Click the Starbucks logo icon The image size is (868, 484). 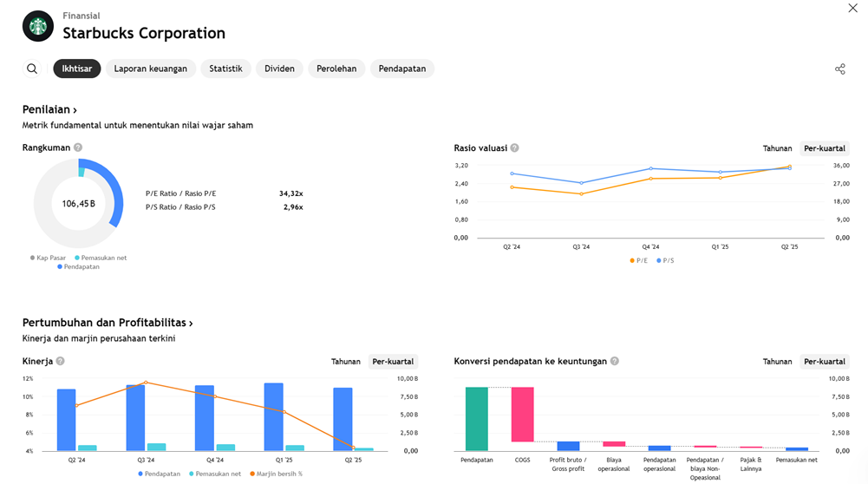pyautogui.click(x=37, y=26)
